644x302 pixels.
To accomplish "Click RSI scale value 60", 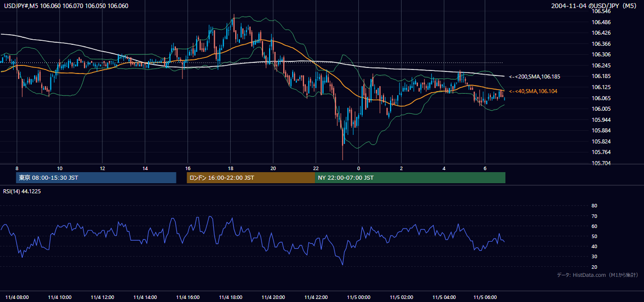I will pos(594,226).
